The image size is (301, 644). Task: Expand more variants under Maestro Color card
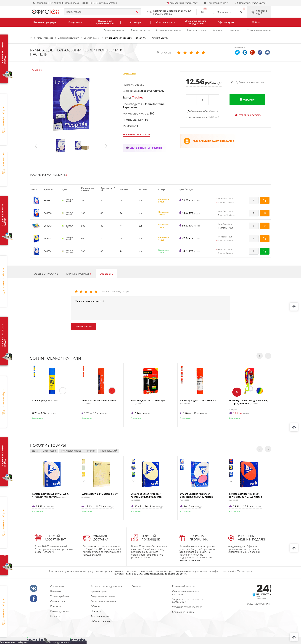(x=83, y=481)
